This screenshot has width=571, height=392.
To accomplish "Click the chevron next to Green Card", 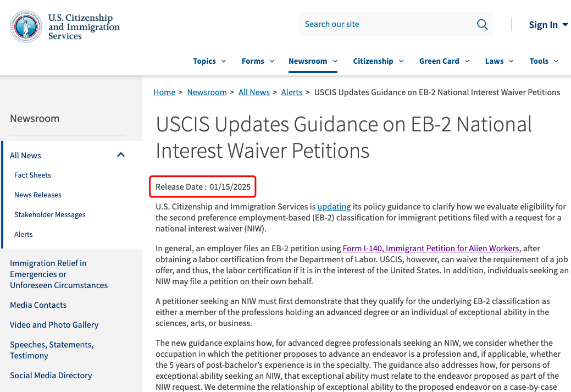I will point(467,61).
